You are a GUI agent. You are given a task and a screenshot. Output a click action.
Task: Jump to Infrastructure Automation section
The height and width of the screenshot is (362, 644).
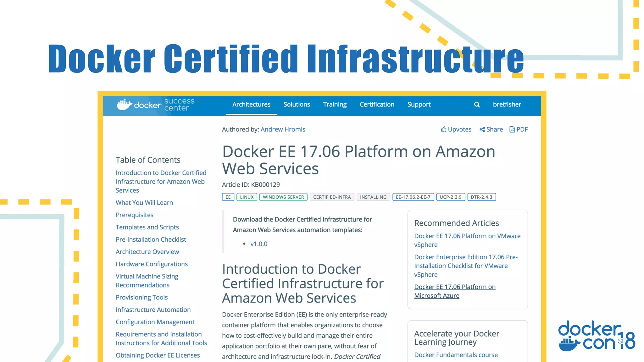pos(153,310)
